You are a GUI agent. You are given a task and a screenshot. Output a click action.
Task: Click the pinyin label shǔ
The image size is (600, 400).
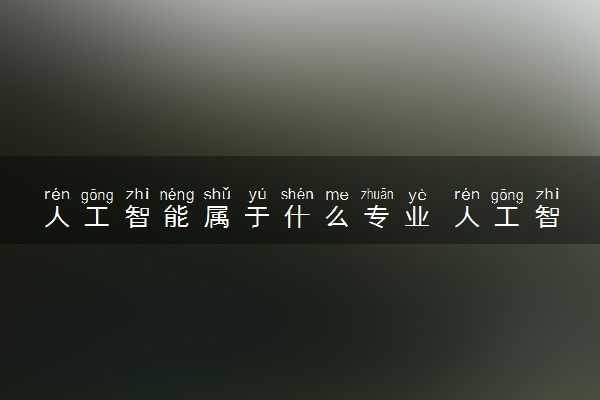pos(217,194)
